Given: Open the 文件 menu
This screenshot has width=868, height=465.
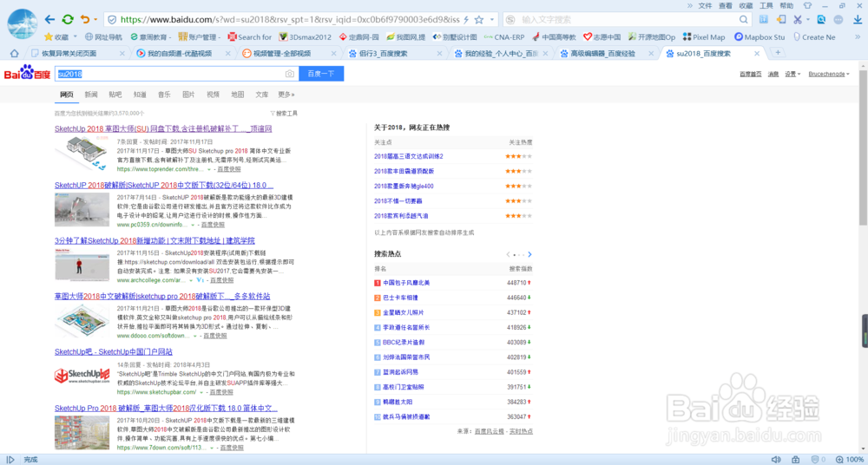Looking at the screenshot, I should [705, 5].
